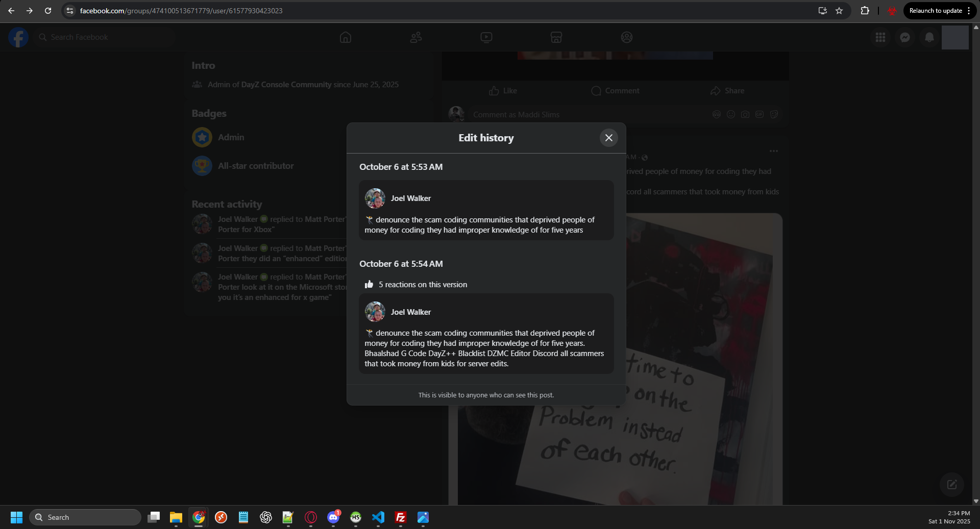
Task: Click Relaunch to update button
Action: [939, 11]
